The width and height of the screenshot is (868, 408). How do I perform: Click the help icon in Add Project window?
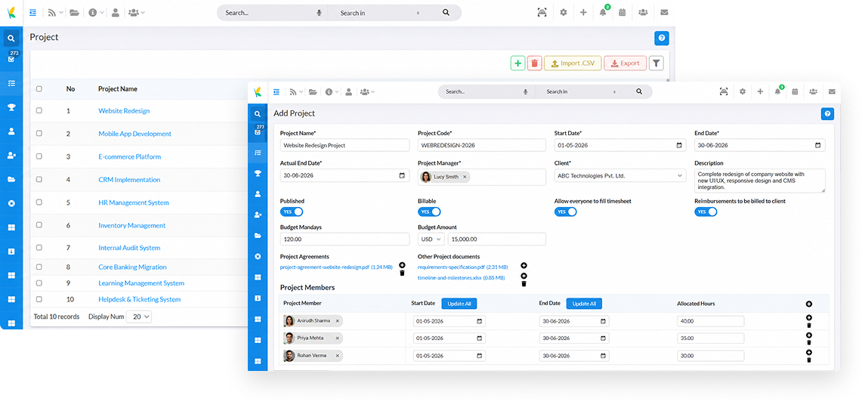827,114
